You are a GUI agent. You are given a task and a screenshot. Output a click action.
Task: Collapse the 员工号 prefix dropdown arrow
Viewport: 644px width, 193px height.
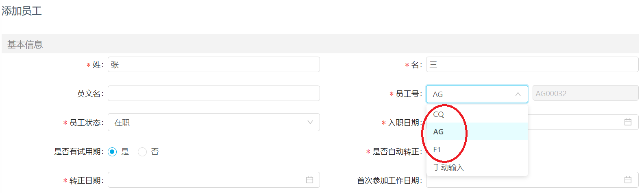pyautogui.click(x=518, y=94)
